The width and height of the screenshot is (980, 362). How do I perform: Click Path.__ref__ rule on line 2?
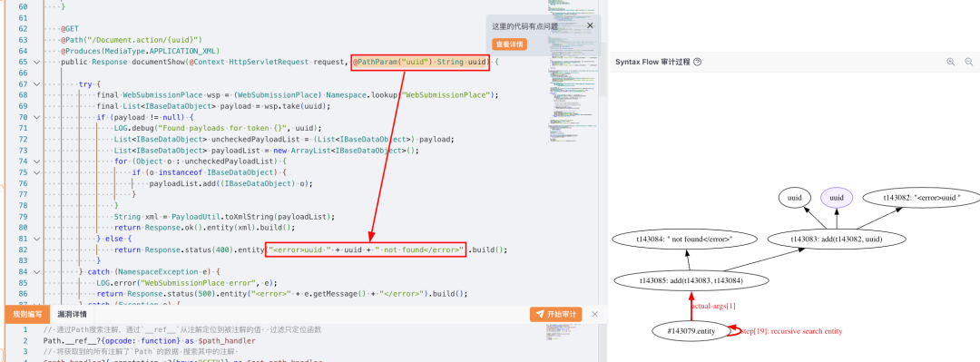pyautogui.click(x=150, y=341)
